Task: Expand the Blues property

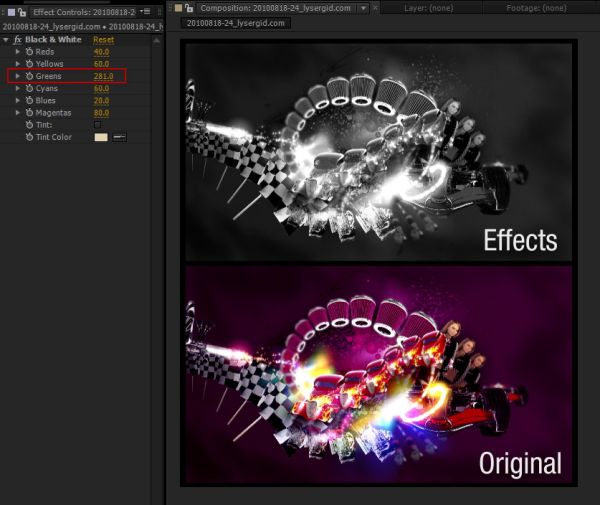Action: click(x=18, y=101)
